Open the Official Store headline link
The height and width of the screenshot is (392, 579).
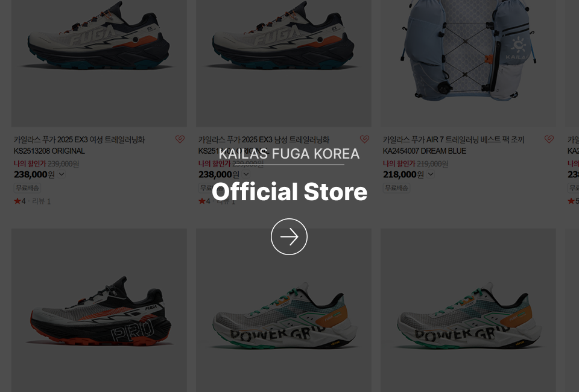(289, 192)
